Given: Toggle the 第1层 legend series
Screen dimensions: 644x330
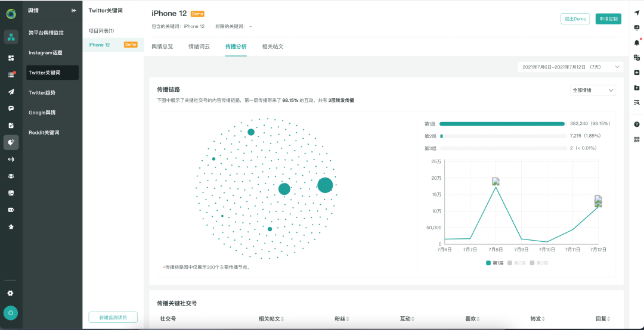Looking at the screenshot, I should (494, 263).
